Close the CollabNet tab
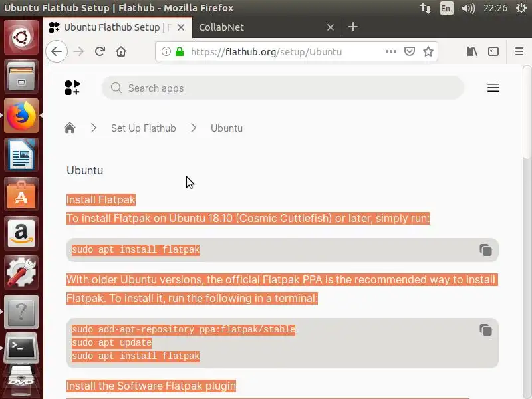The image size is (532, 399). click(331, 27)
